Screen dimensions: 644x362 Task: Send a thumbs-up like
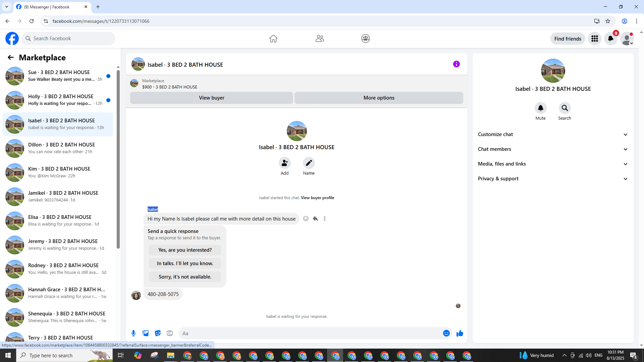(460, 333)
